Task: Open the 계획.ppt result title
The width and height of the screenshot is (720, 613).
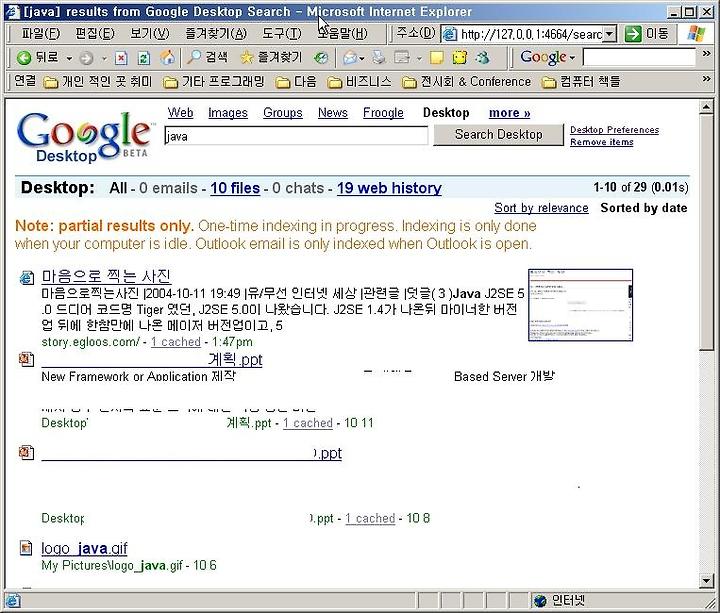Action: (x=152, y=360)
